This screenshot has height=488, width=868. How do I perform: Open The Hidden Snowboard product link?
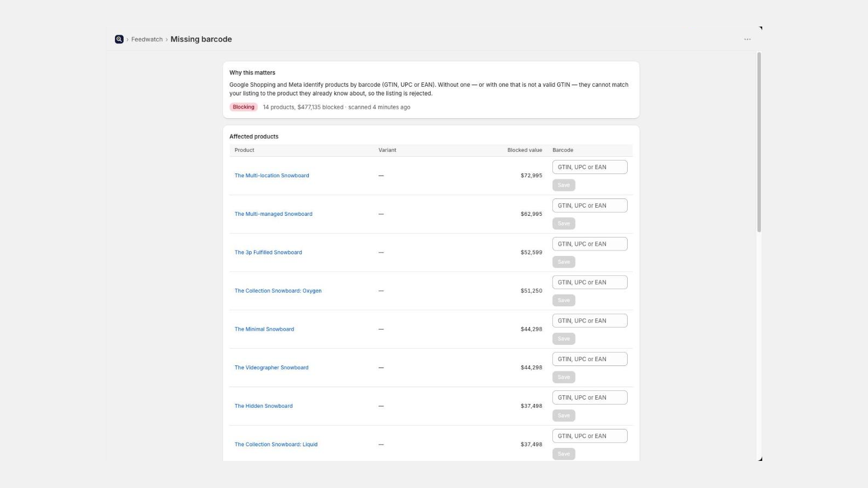[264, 406]
